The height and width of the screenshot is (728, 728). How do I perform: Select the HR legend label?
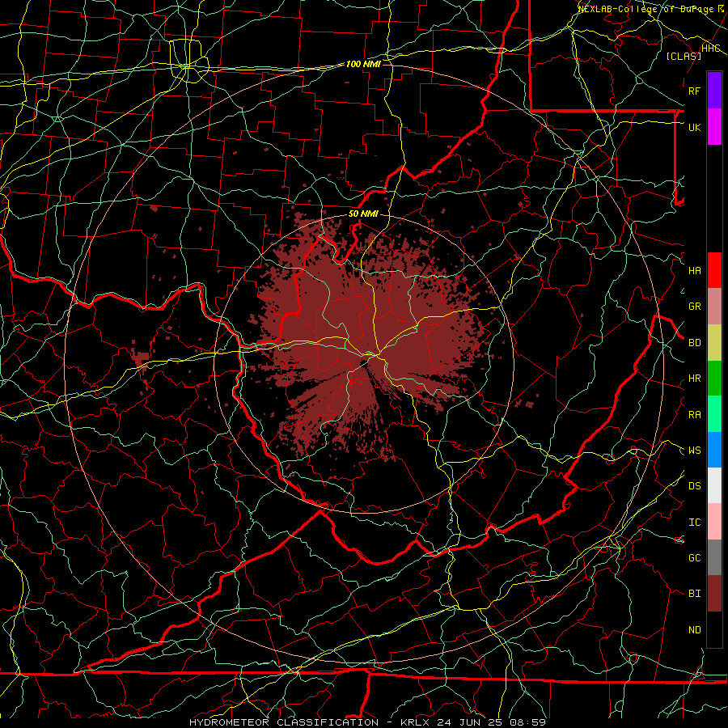click(x=695, y=379)
